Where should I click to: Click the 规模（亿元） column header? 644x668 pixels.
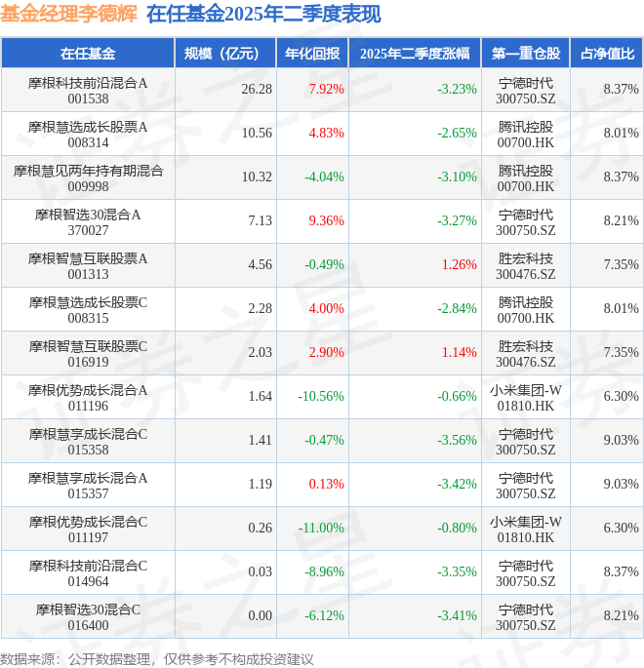[x=225, y=54]
